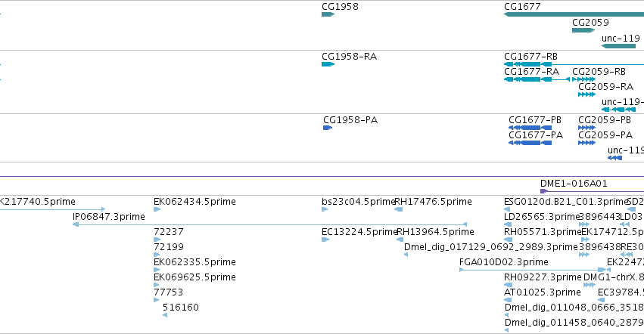Viewport: 644px width, 334px height.
Task: Click the RH17476.5prime EST arrow
Action: tap(398, 209)
